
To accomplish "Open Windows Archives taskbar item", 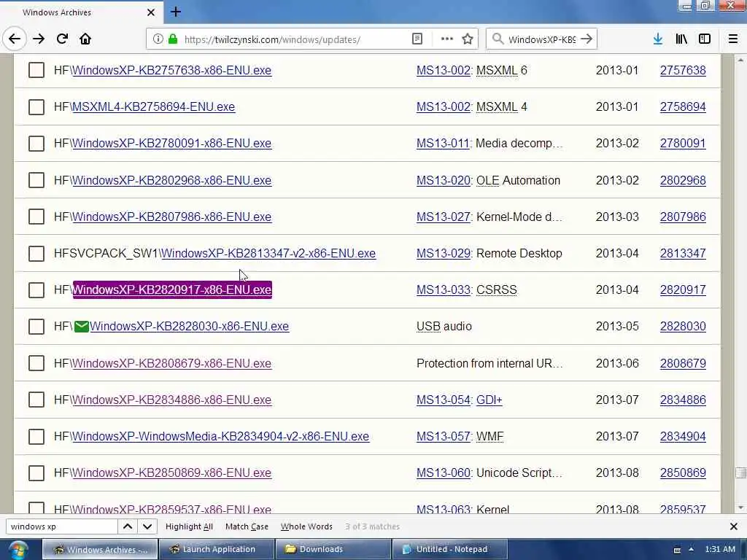I will tap(99, 550).
